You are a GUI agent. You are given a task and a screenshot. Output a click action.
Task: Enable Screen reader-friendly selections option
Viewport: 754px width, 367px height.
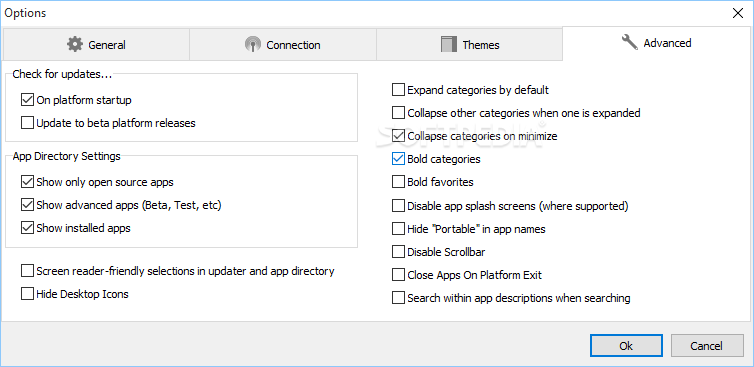[27, 271]
